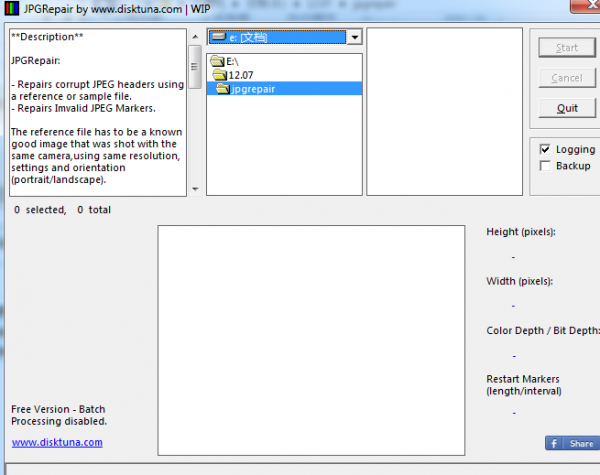Click the '0 selected, 0 total' status text

(62, 210)
